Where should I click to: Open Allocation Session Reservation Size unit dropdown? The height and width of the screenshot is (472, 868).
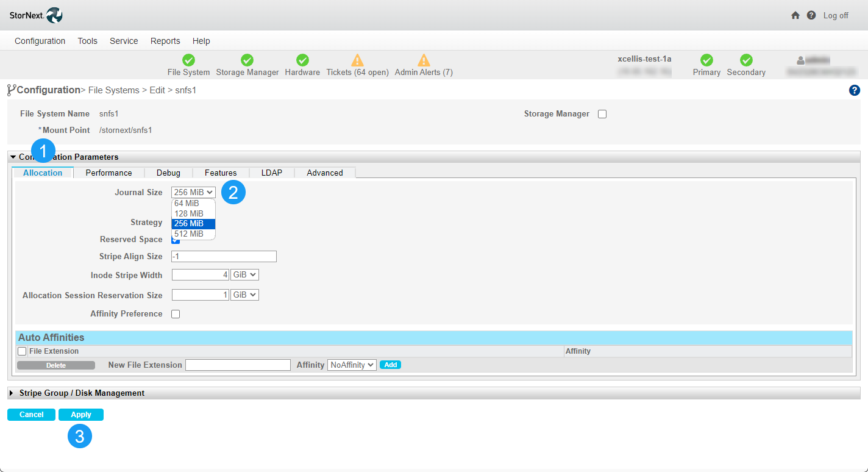click(x=244, y=295)
